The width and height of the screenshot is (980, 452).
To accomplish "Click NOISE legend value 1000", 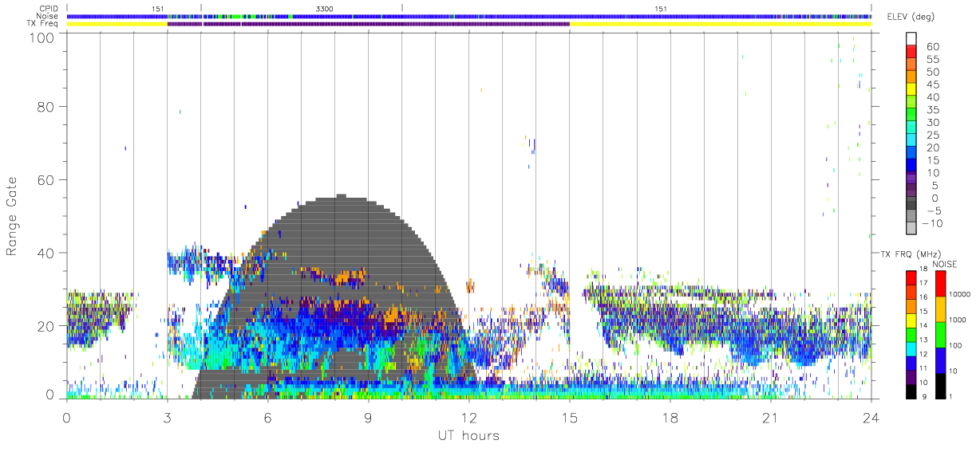I will 959,320.
